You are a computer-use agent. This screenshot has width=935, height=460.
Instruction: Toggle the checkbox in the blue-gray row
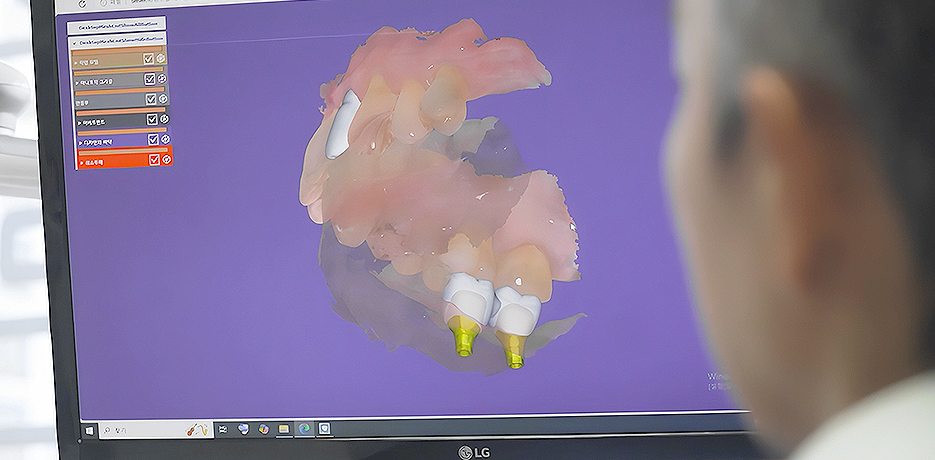pos(151,99)
